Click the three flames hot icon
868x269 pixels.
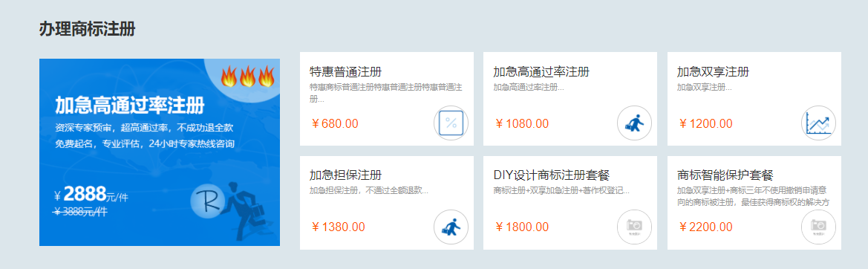pos(247,77)
